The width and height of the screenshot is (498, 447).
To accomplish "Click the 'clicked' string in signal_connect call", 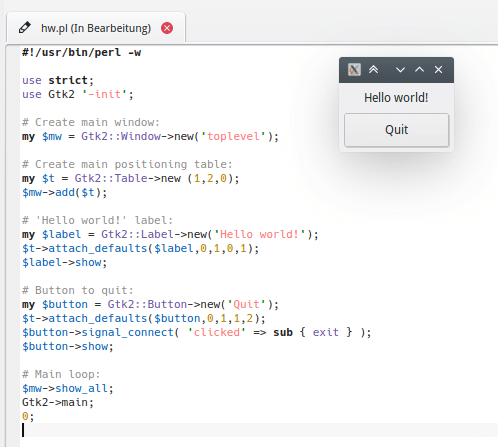I will pyautogui.click(x=217, y=332).
